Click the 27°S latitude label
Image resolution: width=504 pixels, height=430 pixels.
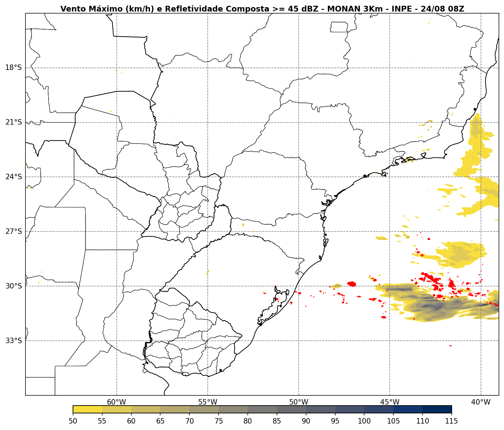click(14, 231)
